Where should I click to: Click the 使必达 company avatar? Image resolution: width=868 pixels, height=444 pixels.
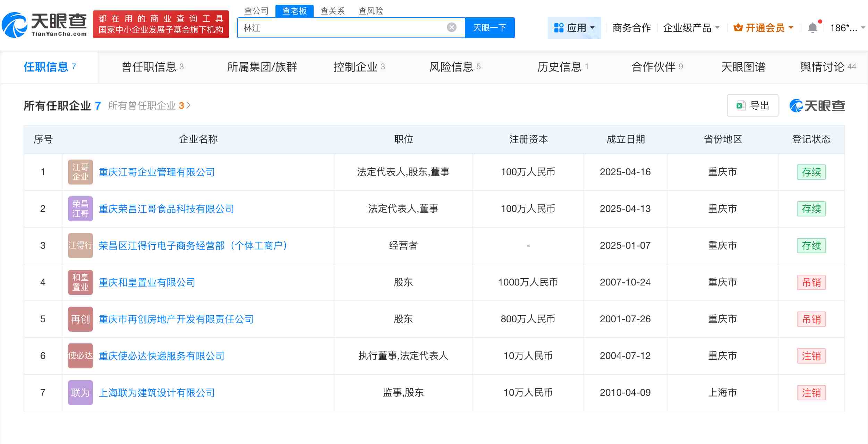[x=80, y=356]
